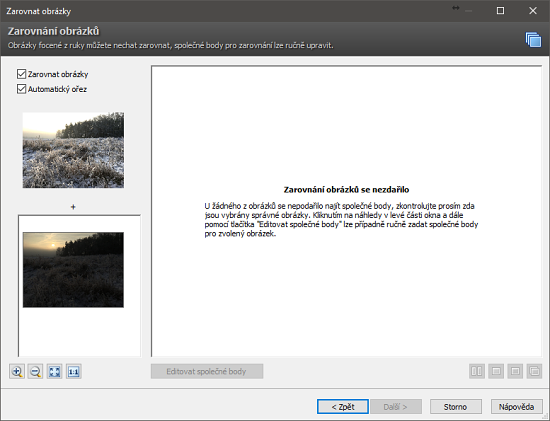Viewport: 550px width, 421px height.
Task: Click the Další next button
Action: tap(395, 407)
